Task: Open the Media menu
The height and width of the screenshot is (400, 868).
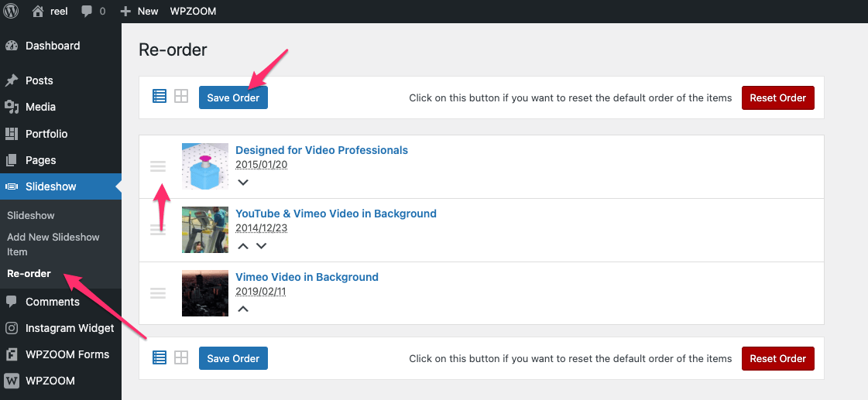Action: [40, 107]
